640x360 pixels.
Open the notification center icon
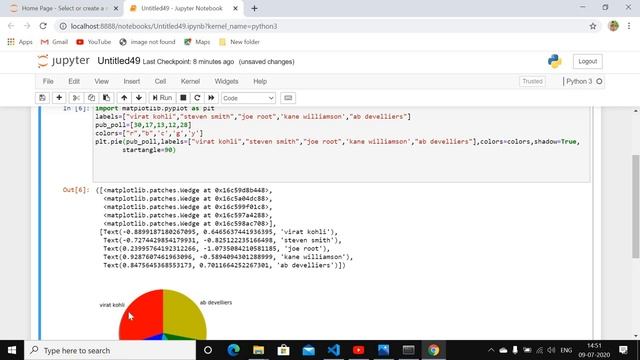(x=623, y=350)
